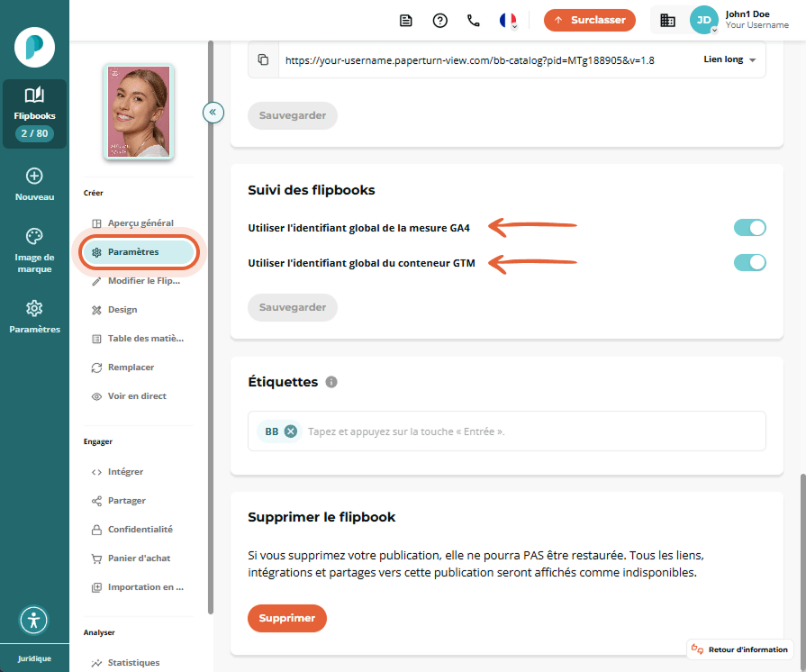The height and width of the screenshot is (672, 806).
Task: Open Voir en direct menu item
Action: (x=139, y=395)
